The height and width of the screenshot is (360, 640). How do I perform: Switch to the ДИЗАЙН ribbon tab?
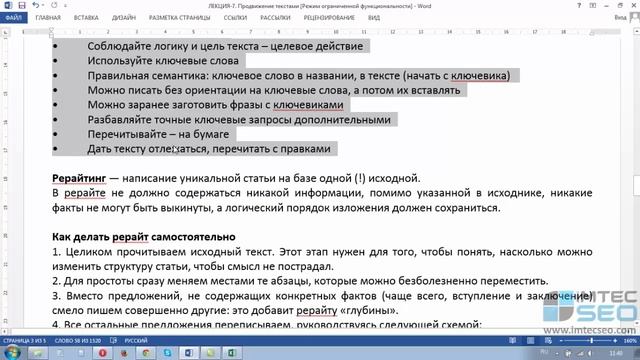pyautogui.click(x=124, y=18)
